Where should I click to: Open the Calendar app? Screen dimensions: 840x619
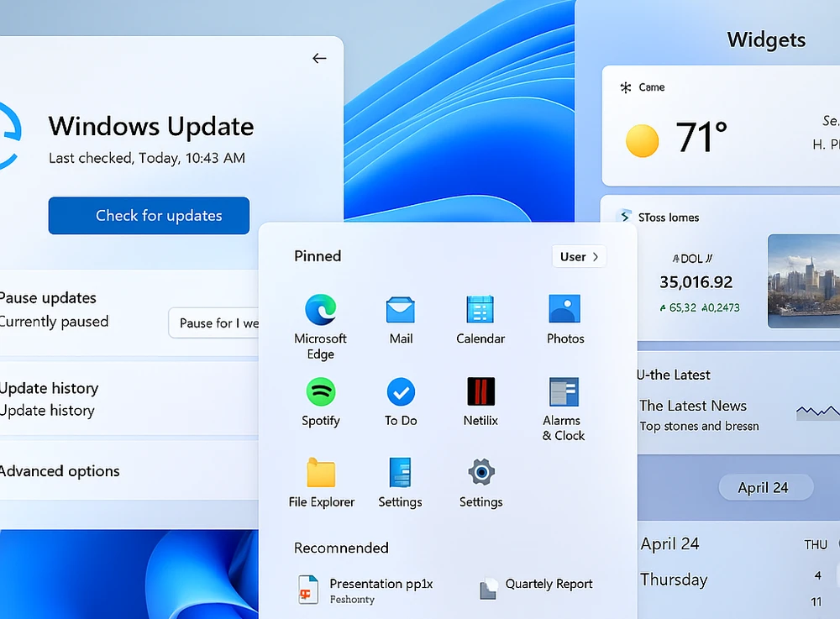coord(480,307)
